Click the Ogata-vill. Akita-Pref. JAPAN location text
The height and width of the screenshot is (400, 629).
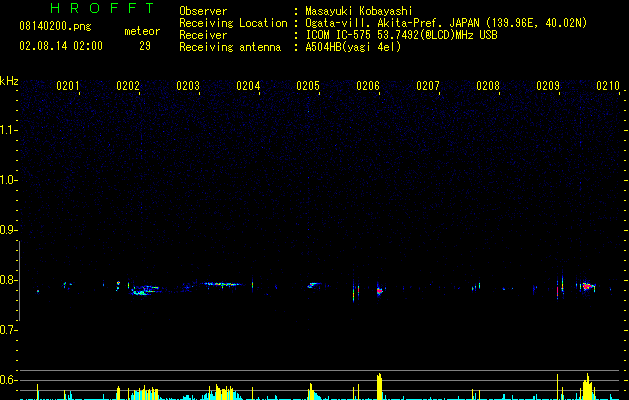[x=446, y=23]
